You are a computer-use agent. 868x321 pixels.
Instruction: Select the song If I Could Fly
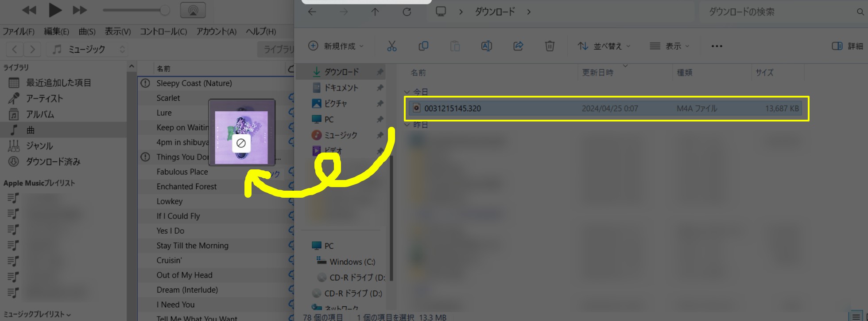coord(178,216)
